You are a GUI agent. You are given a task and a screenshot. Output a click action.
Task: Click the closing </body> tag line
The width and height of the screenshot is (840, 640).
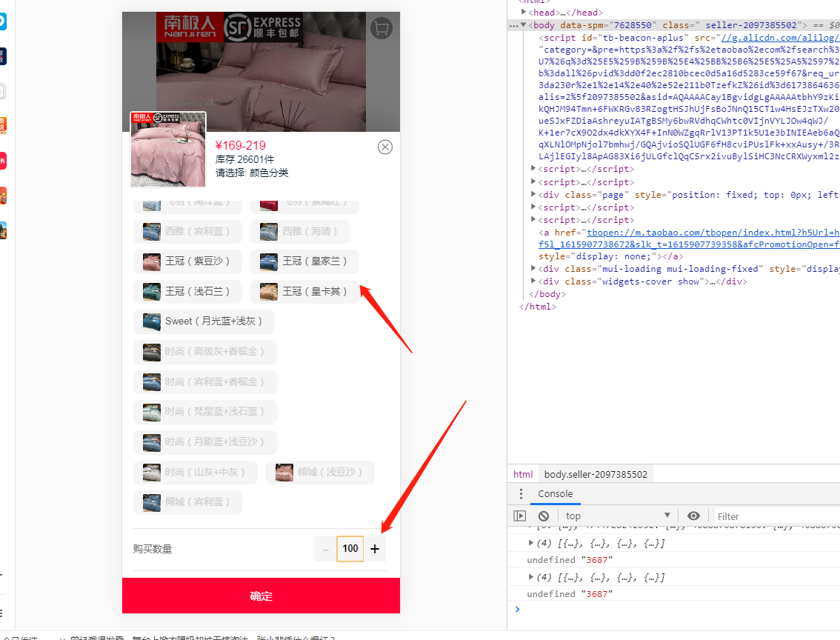(547, 294)
